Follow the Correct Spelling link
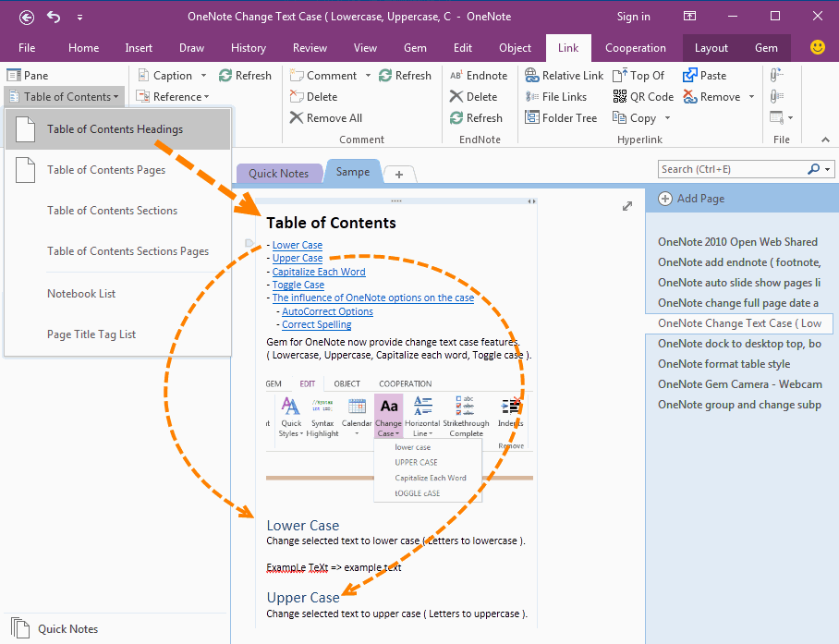The image size is (839, 644). tap(317, 324)
